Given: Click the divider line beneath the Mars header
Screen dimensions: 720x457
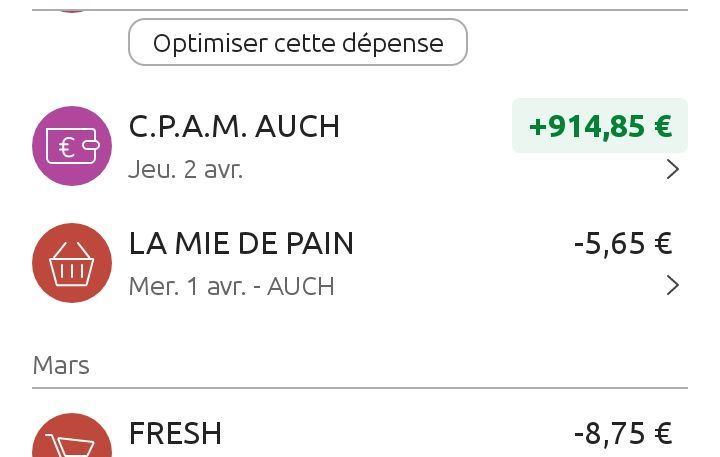Looking at the screenshot, I should pos(360,388).
